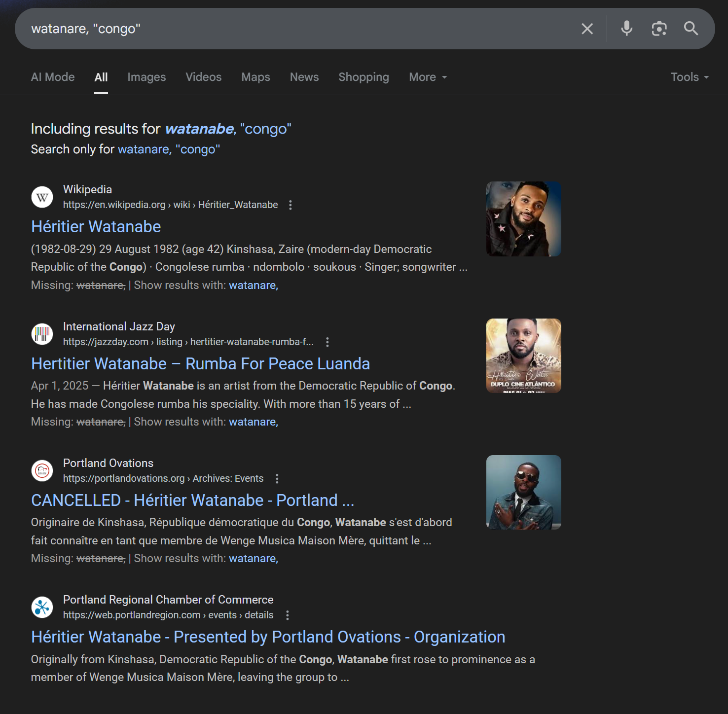Screen dimensions: 728x714
Task: Click the Portland Ovations site name
Action: click(x=108, y=463)
